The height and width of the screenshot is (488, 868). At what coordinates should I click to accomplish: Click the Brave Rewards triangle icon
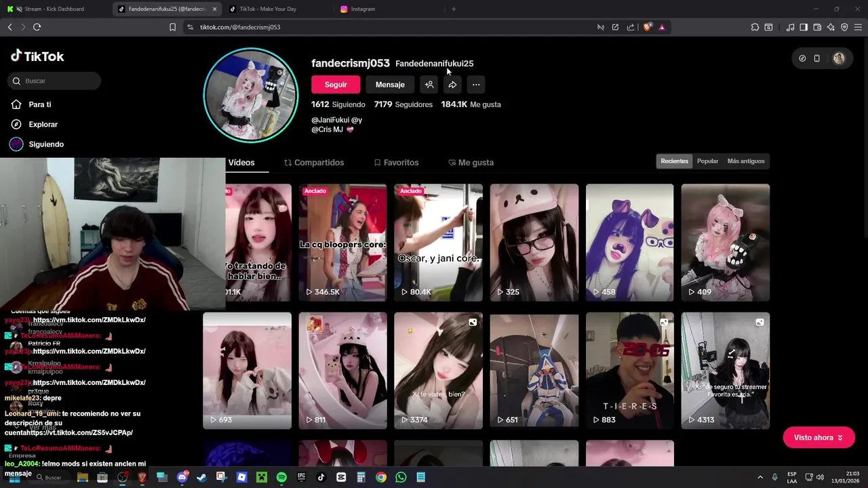(662, 27)
